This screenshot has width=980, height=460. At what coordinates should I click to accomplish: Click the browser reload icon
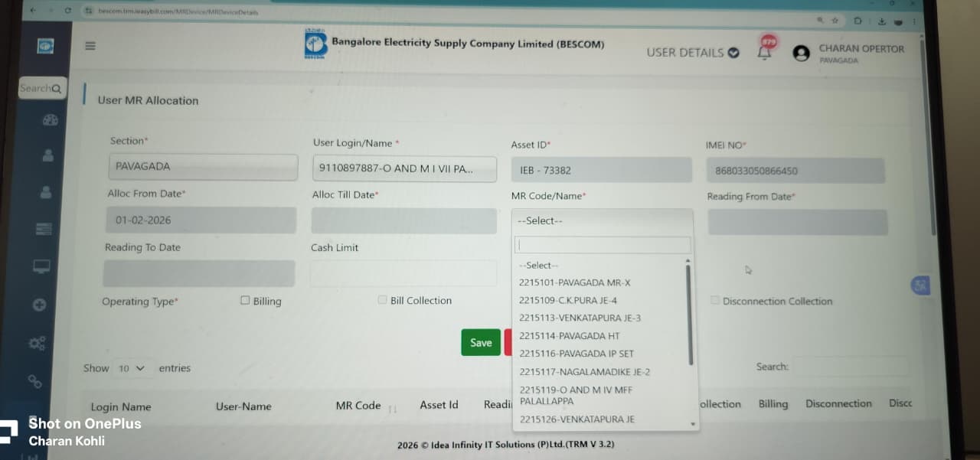click(67, 11)
